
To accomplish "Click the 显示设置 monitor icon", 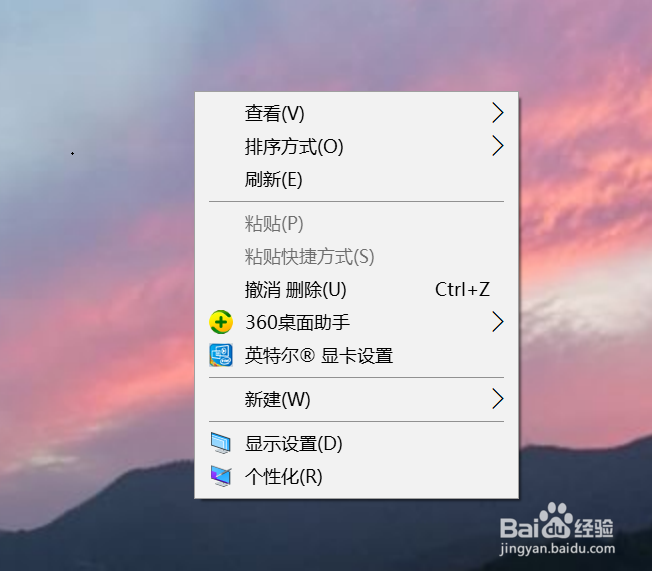I will [220, 443].
